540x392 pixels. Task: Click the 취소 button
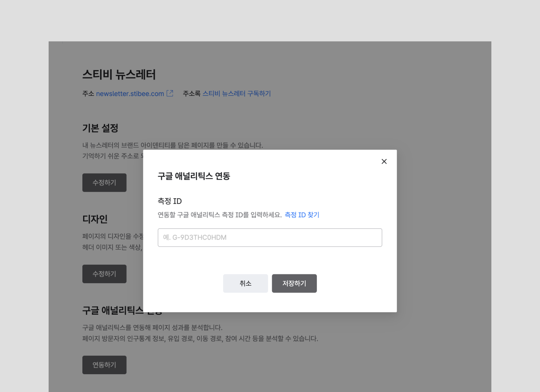pos(246,283)
